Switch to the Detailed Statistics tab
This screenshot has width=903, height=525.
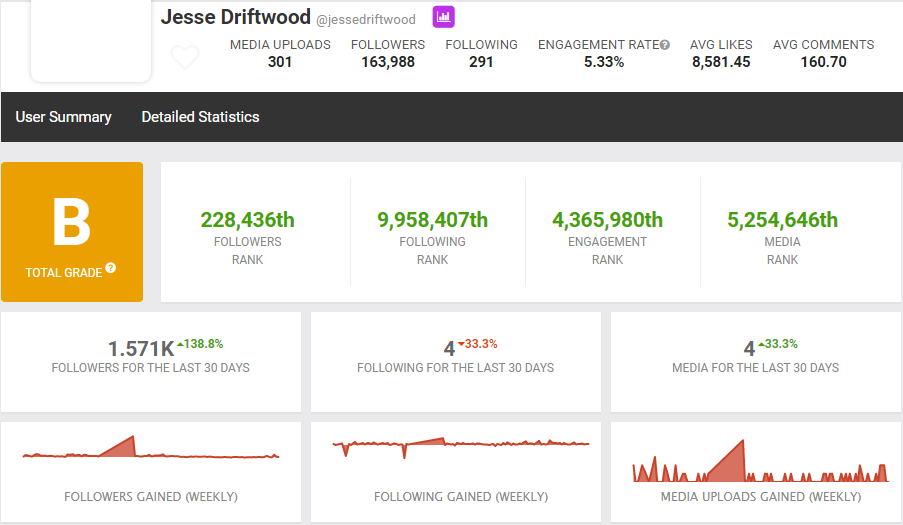tap(200, 117)
